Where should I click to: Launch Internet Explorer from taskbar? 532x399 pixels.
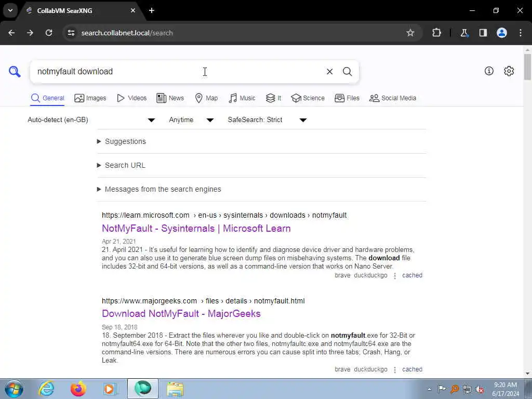46,389
